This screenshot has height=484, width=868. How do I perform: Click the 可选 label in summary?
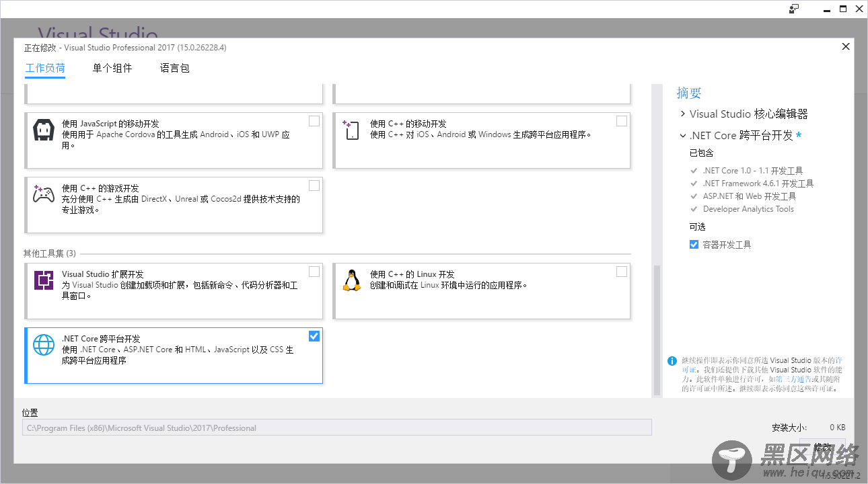pos(697,227)
